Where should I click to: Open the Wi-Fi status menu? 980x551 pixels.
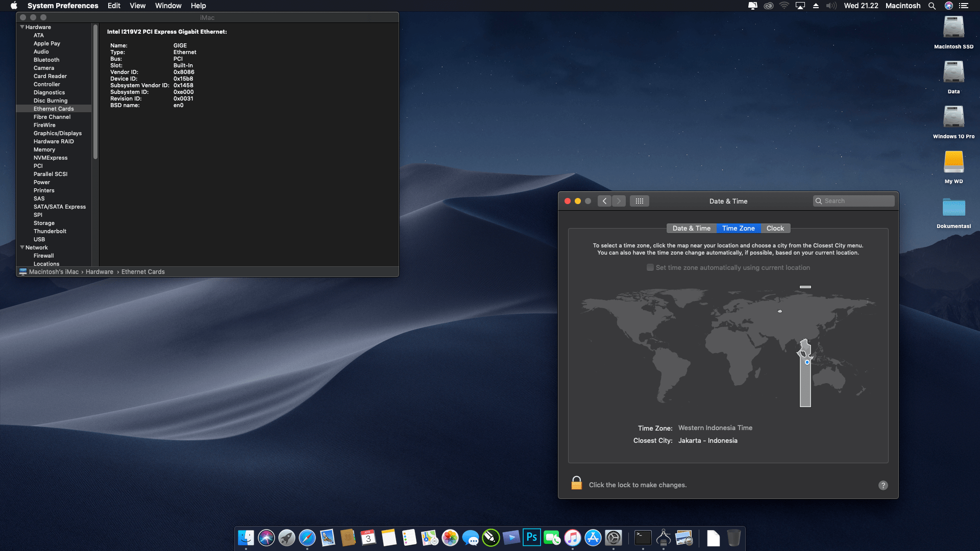click(785, 6)
